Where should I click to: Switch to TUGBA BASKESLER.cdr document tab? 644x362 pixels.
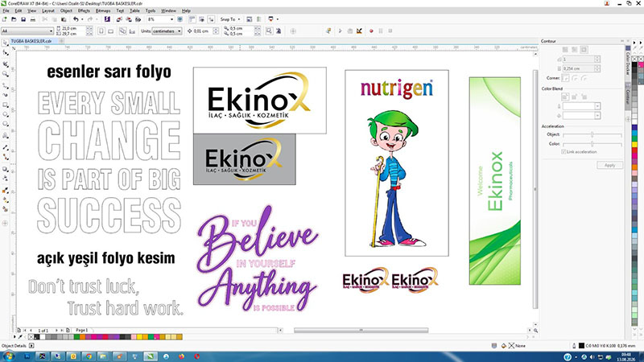tap(31, 41)
